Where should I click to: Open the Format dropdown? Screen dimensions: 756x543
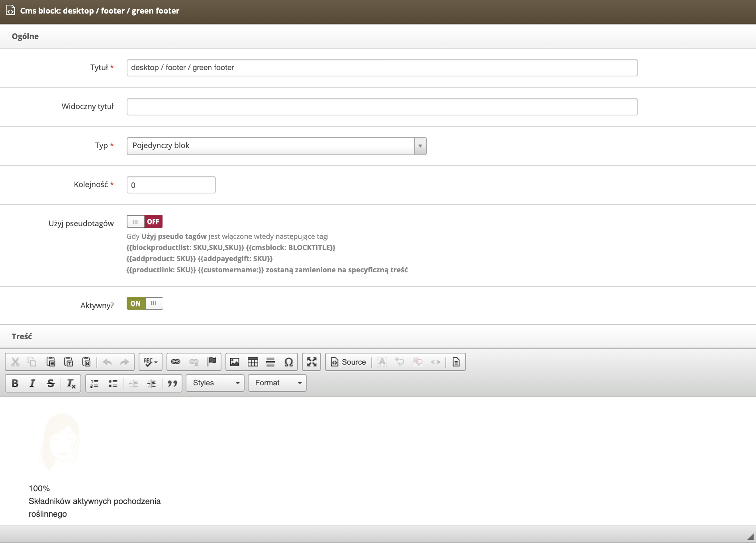pos(277,383)
